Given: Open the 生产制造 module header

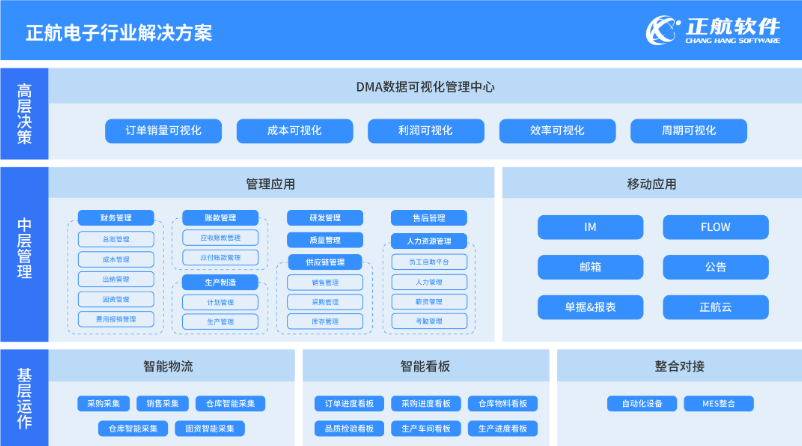Looking at the screenshot, I should pyautogui.click(x=220, y=283).
